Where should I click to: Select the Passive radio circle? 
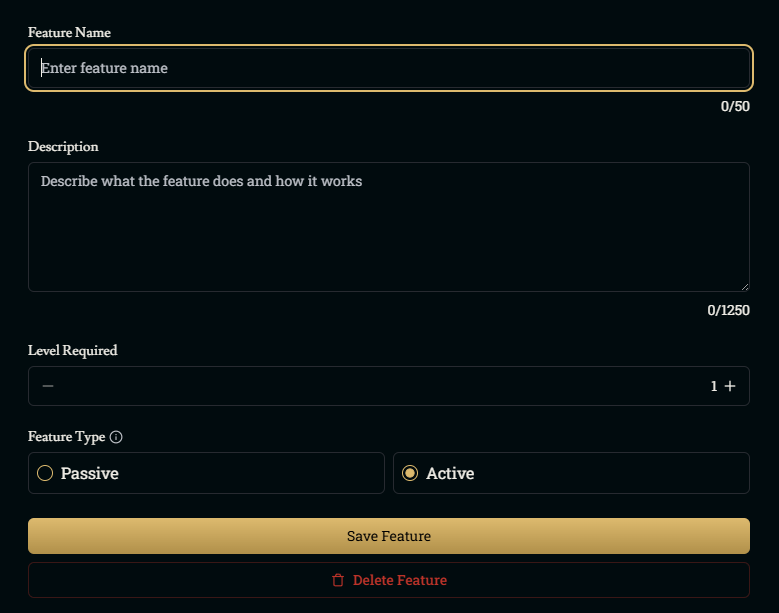[45, 473]
